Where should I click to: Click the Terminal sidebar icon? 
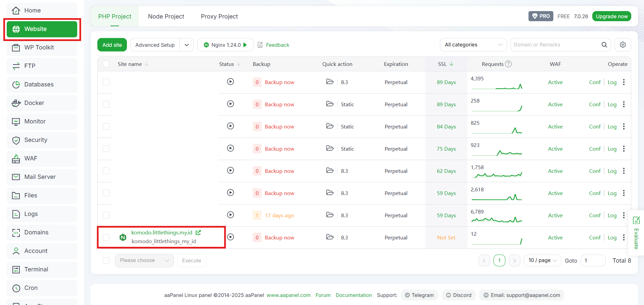pos(16,269)
